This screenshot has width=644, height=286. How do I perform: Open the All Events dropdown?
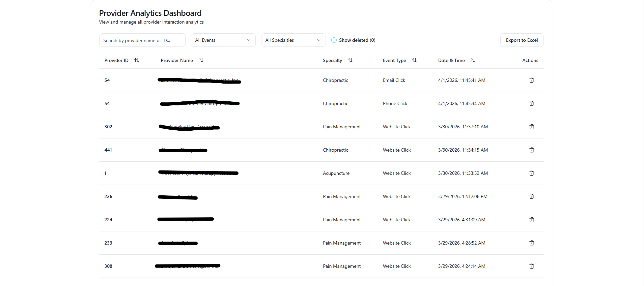tap(223, 40)
